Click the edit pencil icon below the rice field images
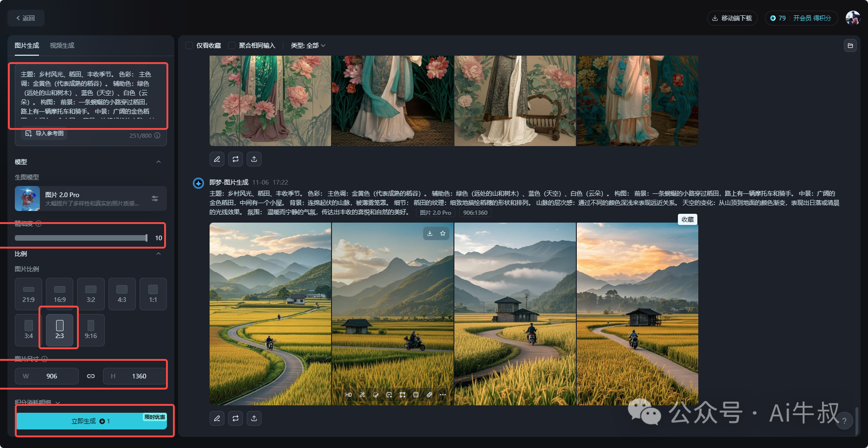The width and height of the screenshot is (868, 448). click(217, 418)
